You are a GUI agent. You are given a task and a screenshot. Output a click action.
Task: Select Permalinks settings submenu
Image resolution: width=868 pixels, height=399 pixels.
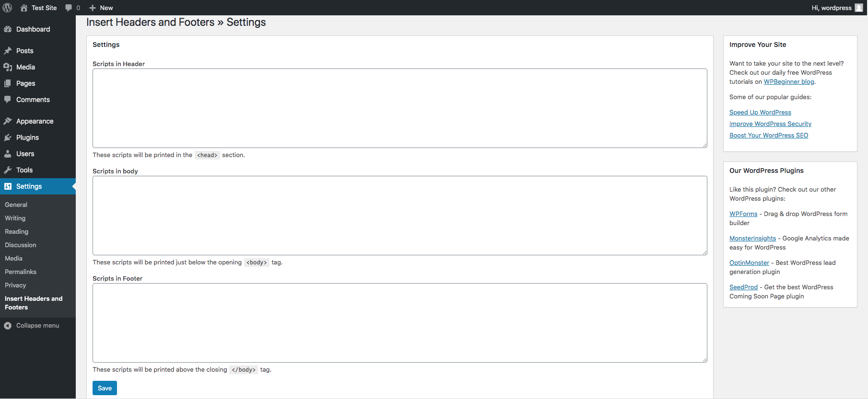click(20, 272)
